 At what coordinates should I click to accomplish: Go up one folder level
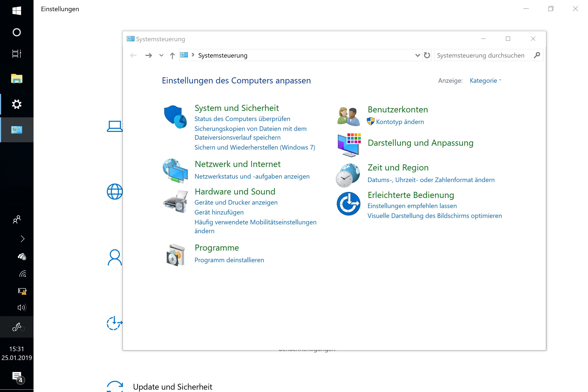point(172,55)
